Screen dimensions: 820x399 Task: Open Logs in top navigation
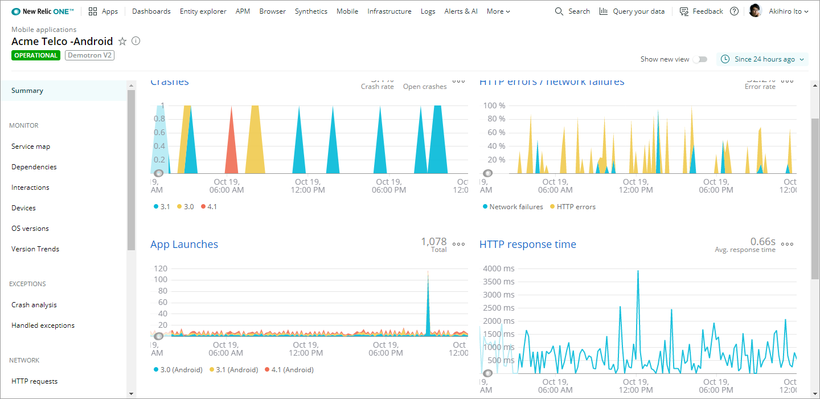coord(428,11)
